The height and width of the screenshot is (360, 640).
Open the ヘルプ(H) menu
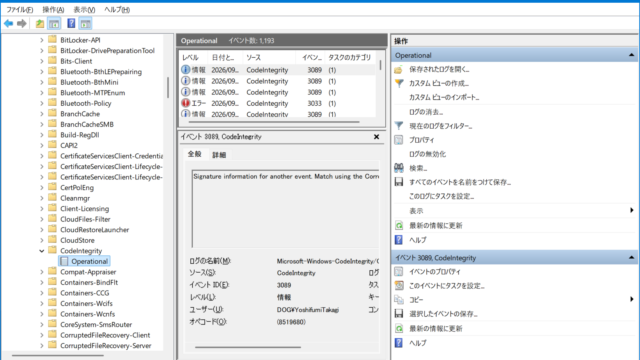pos(117,9)
